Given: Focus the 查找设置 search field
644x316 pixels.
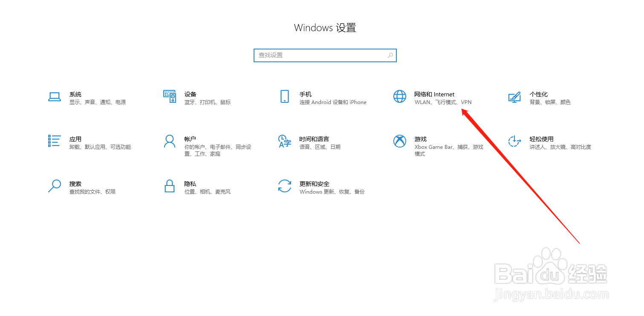Looking at the screenshot, I should (325, 55).
